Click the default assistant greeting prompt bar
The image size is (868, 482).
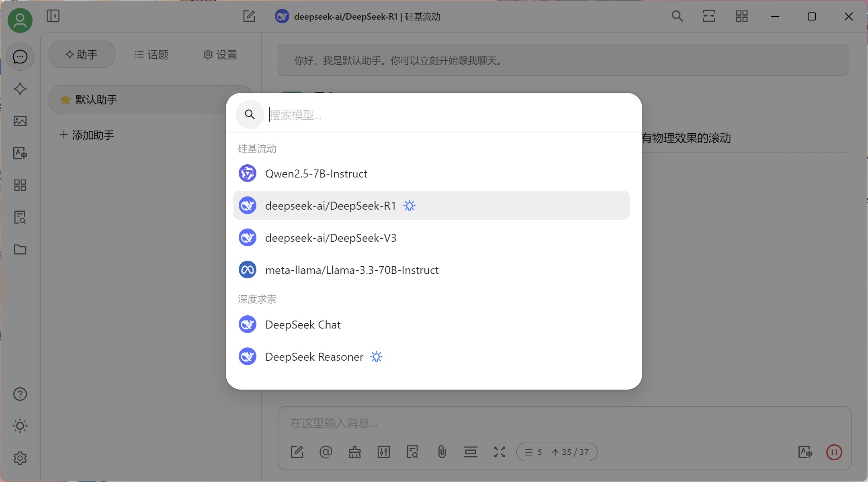(x=563, y=60)
